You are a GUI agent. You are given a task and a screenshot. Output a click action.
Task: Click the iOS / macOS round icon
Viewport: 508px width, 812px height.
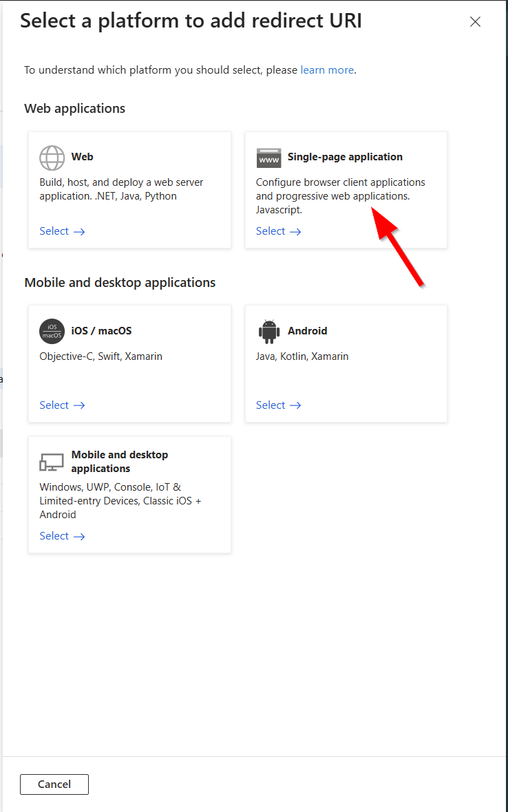click(x=52, y=332)
